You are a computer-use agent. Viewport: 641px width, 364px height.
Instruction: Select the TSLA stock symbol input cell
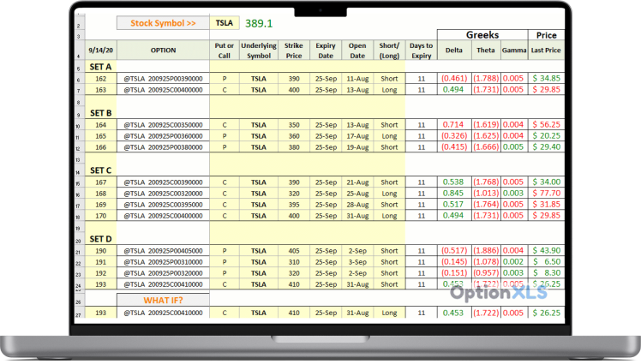click(225, 23)
